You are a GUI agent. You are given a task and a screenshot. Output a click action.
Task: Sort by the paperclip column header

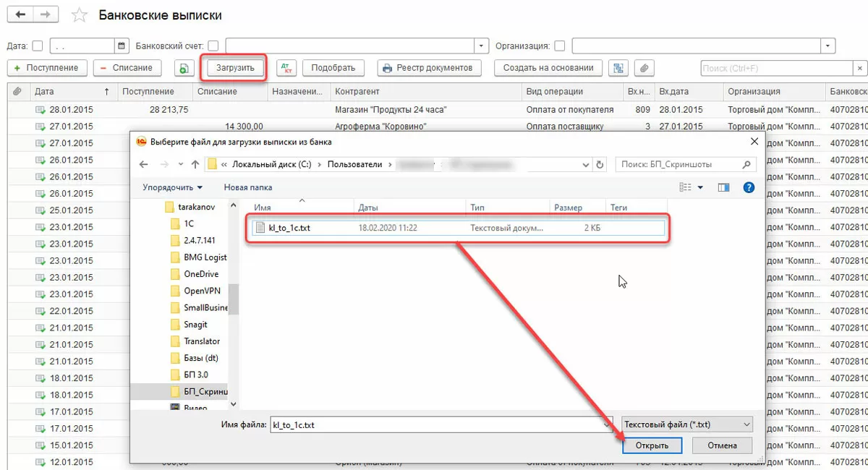[x=17, y=92]
